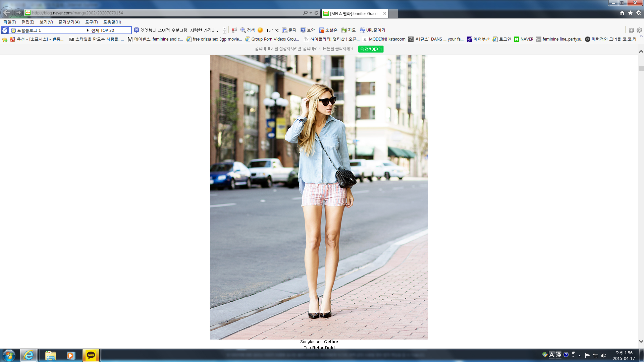Click the add-to-favorites-bar star icon

[5, 39]
